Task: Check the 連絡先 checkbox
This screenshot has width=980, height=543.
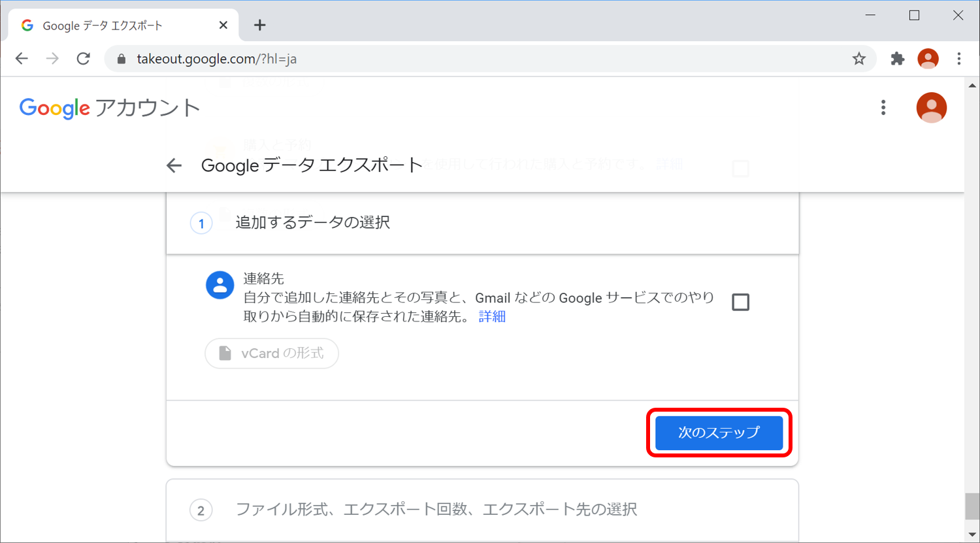Action: point(740,302)
